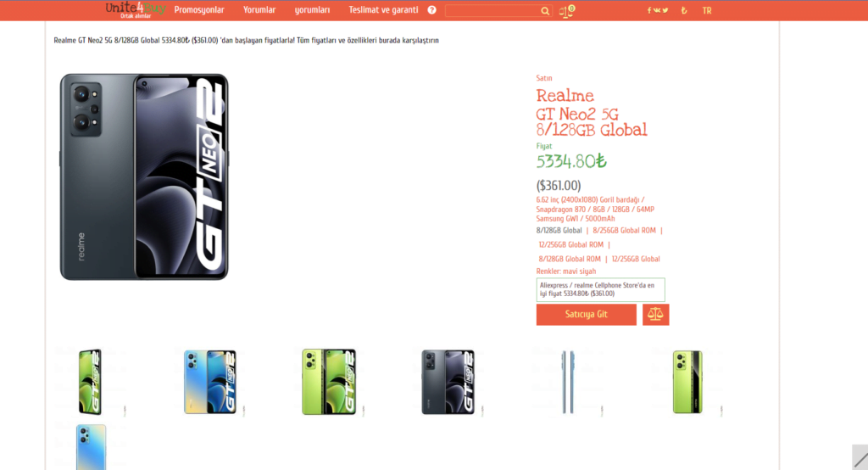Select the 12/256GB Global variant
Screen dimensions: 868x470
click(636, 259)
